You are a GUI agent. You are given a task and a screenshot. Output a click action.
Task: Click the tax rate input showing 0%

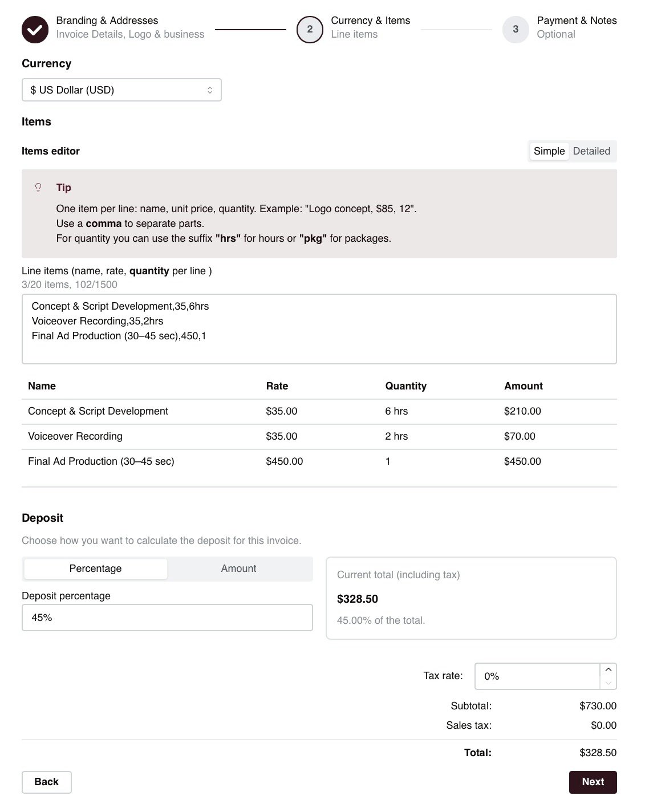[536, 676]
